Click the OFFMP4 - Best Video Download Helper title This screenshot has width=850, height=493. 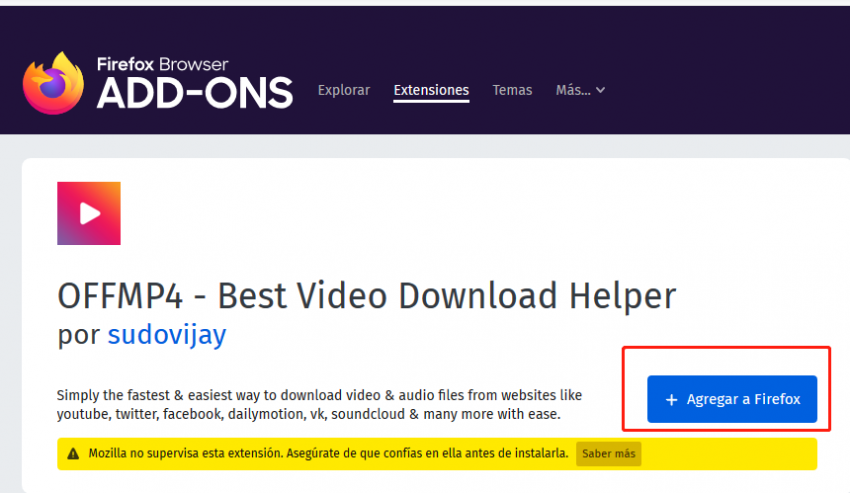(x=366, y=296)
